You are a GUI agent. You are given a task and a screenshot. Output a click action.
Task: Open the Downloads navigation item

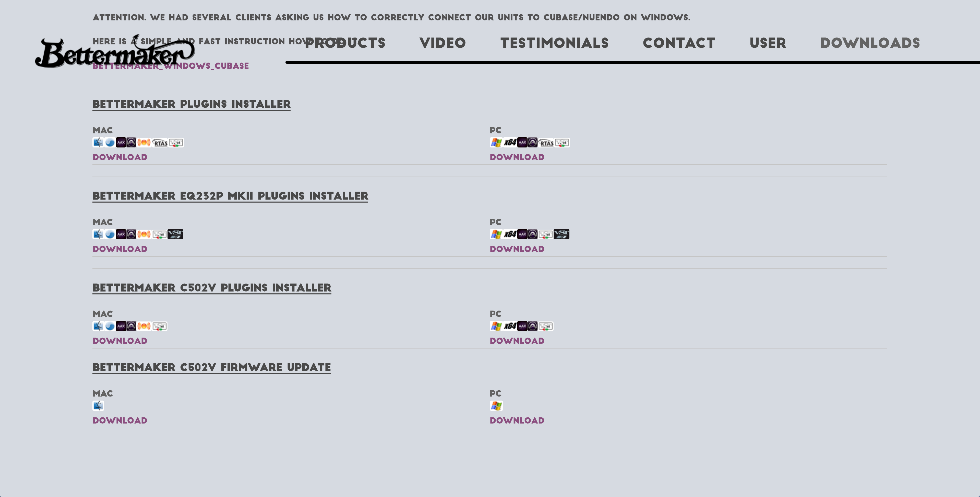(x=870, y=43)
